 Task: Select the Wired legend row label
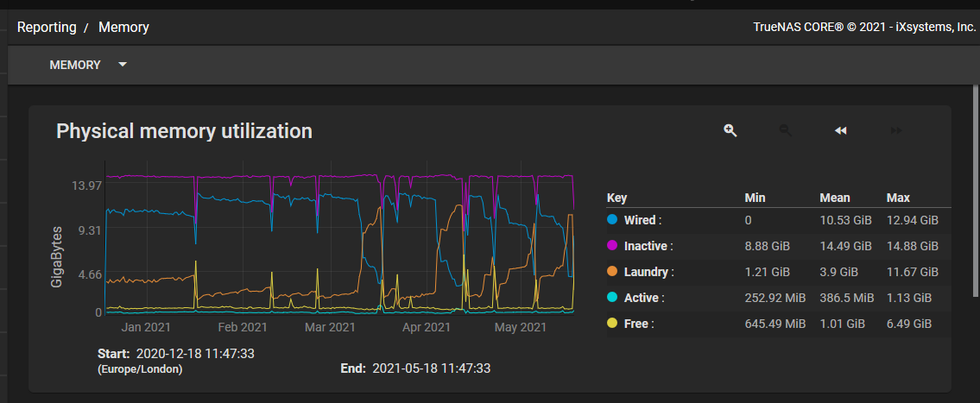pyautogui.click(x=642, y=220)
